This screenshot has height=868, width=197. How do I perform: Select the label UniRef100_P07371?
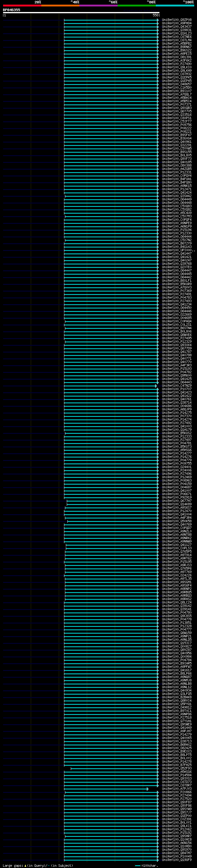point(176,104)
